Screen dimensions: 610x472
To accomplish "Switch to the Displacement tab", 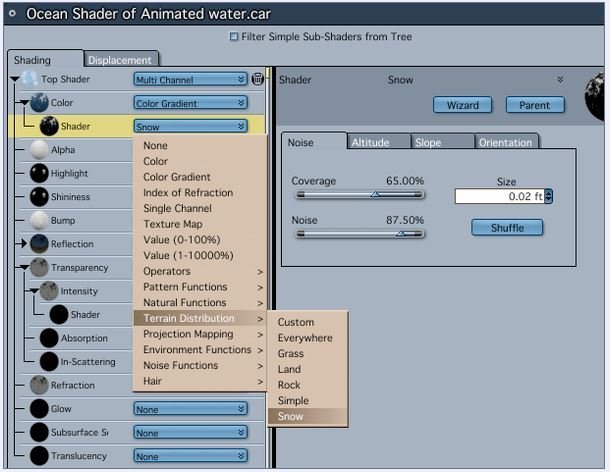I will click(x=120, y=60).
